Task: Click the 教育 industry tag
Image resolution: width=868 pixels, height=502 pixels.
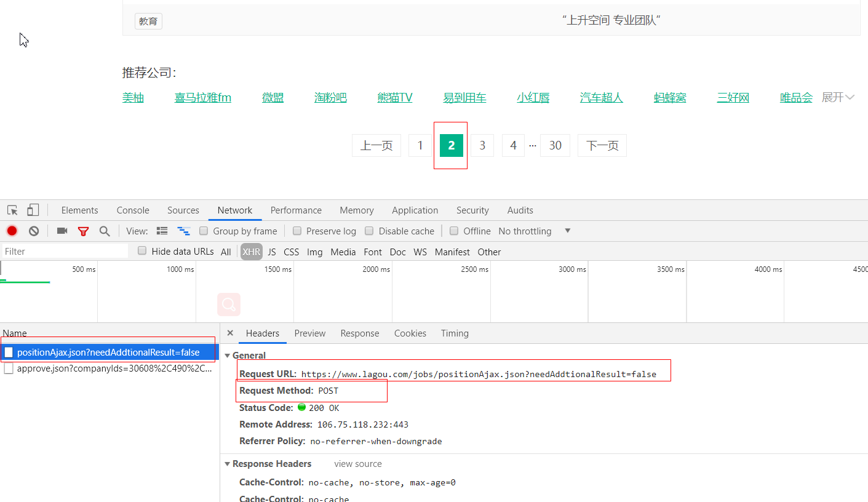Action: coord(148,22)
